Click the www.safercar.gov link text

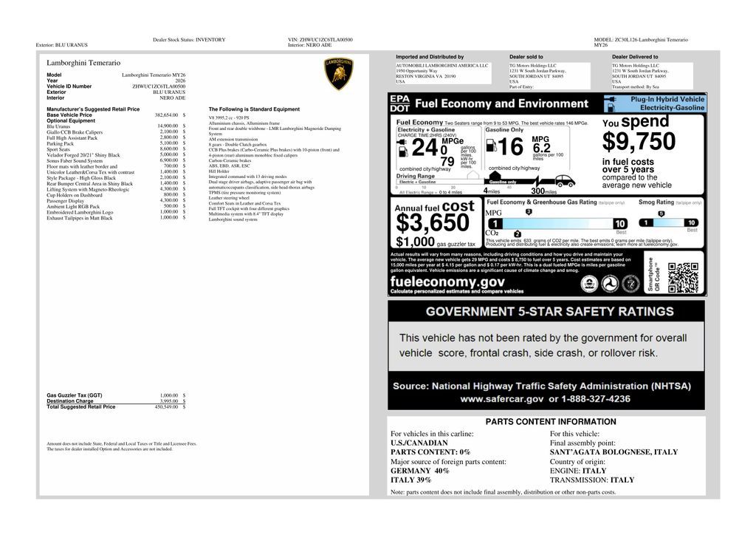502,399
